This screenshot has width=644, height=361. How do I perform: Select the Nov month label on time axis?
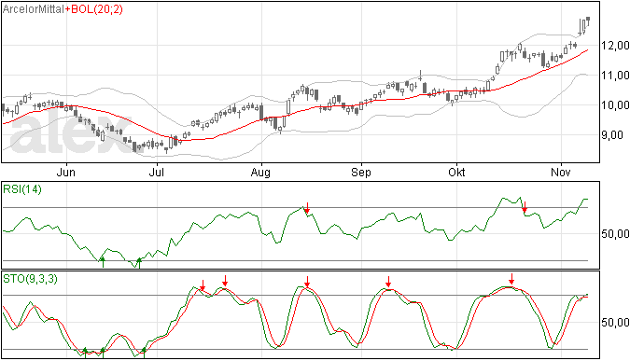point(561,172)
